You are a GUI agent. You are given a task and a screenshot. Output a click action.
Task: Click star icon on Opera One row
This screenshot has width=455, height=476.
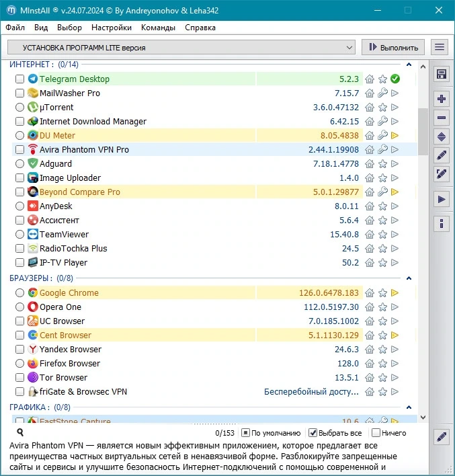pyautogui.click(x=382, y=307)
